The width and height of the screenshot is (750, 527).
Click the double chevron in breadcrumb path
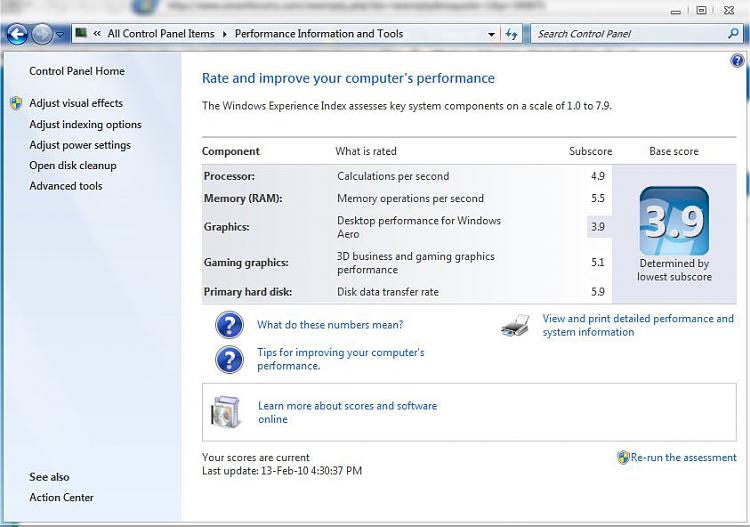(x=97, y=33)
